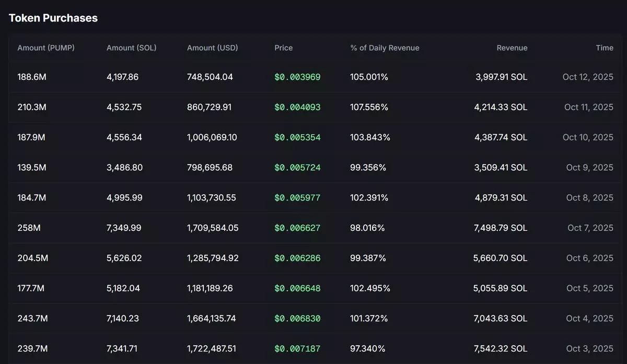Sort by the Amount (SOL) column header
This screenshot has height=364, width=627.
point(131,48)
